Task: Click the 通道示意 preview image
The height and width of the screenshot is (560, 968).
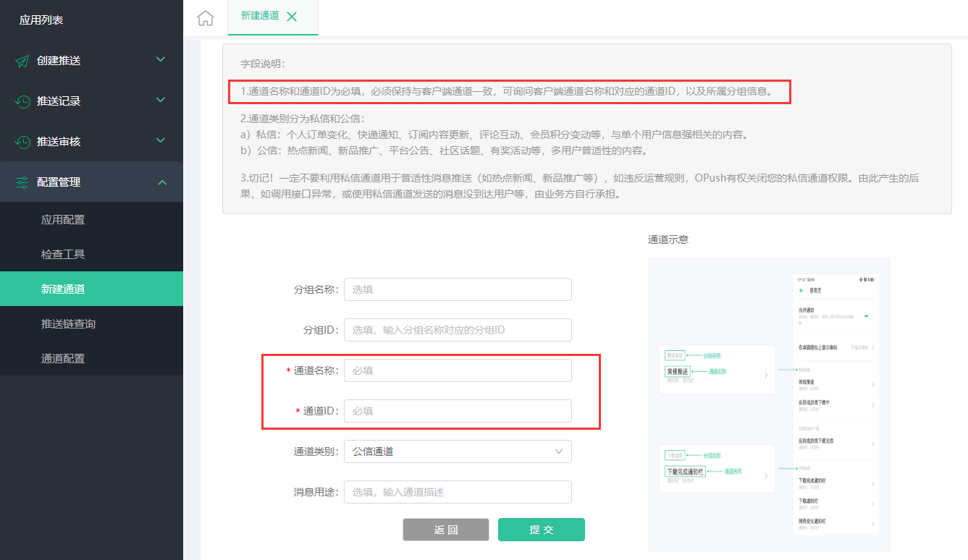Action: click(769, 404)
